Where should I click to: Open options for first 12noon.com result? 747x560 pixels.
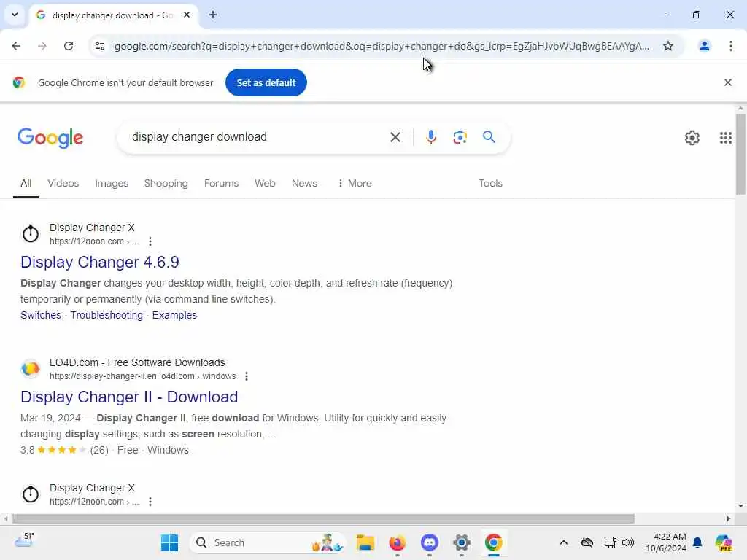[x=150, y=241]
